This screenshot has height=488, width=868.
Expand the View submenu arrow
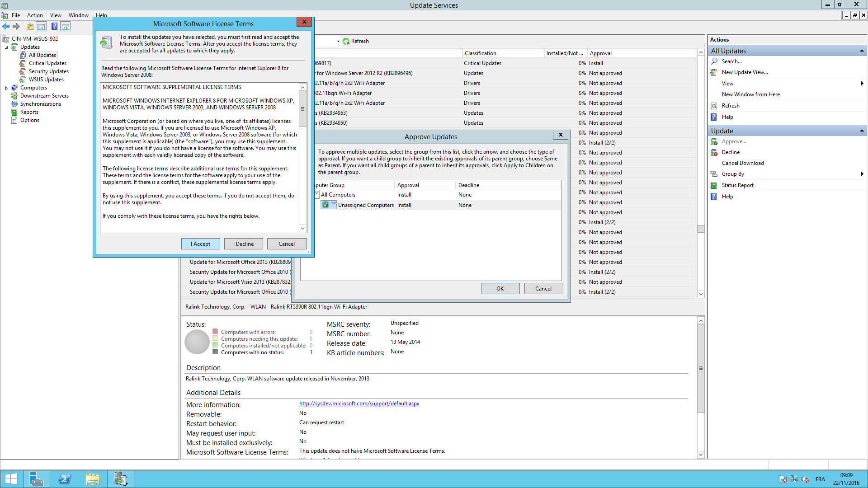[862, 84]
